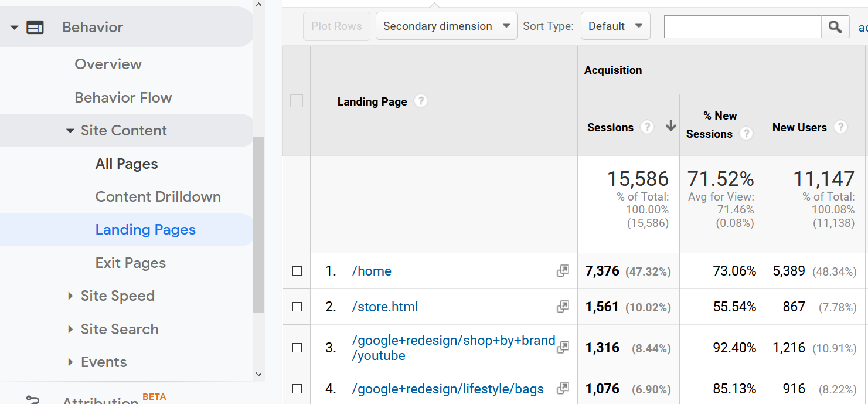This screenshot has height=404, width=868.
Task: Click help icon beside Landing Page header
Action: (420, 101)
